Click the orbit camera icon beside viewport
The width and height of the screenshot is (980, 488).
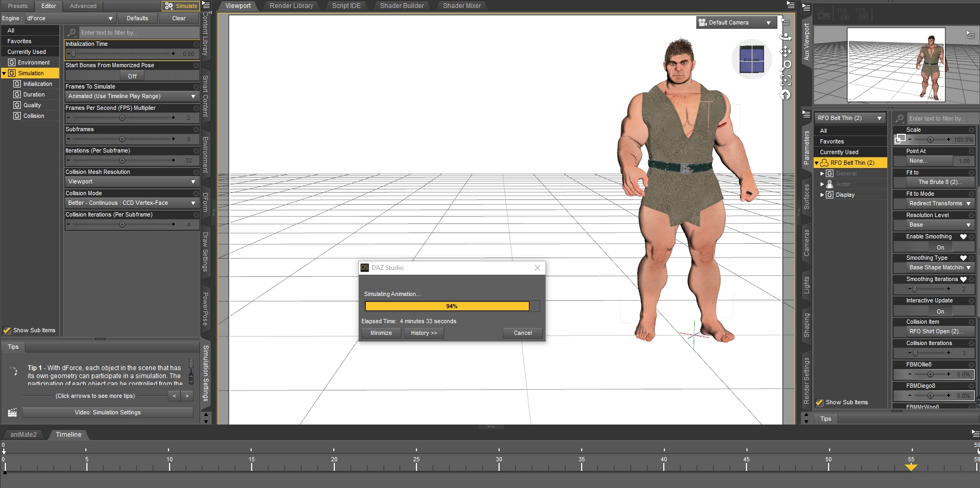coord(785,37)
